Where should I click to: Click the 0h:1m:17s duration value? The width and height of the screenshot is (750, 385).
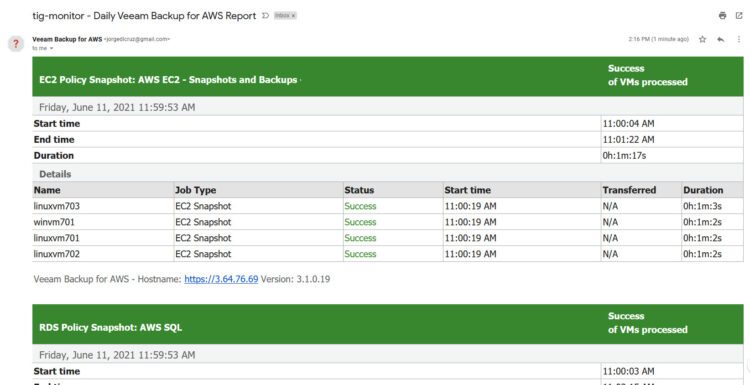(624, 155)
